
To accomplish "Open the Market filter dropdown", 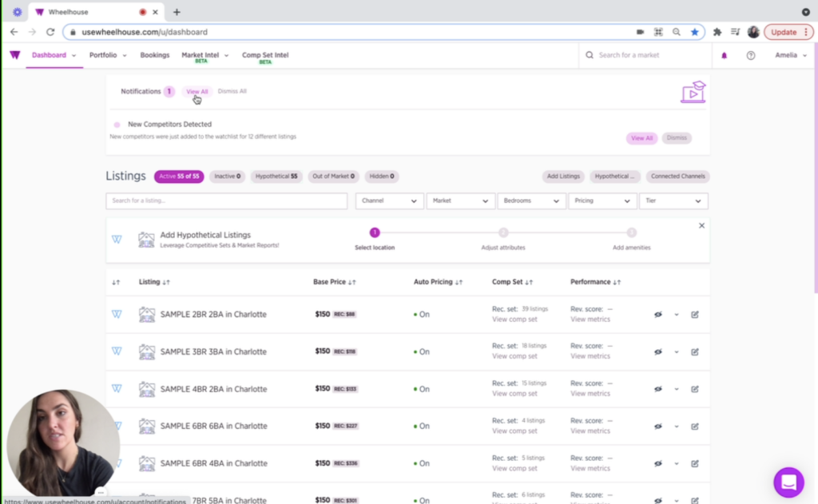I will (460, 200).
